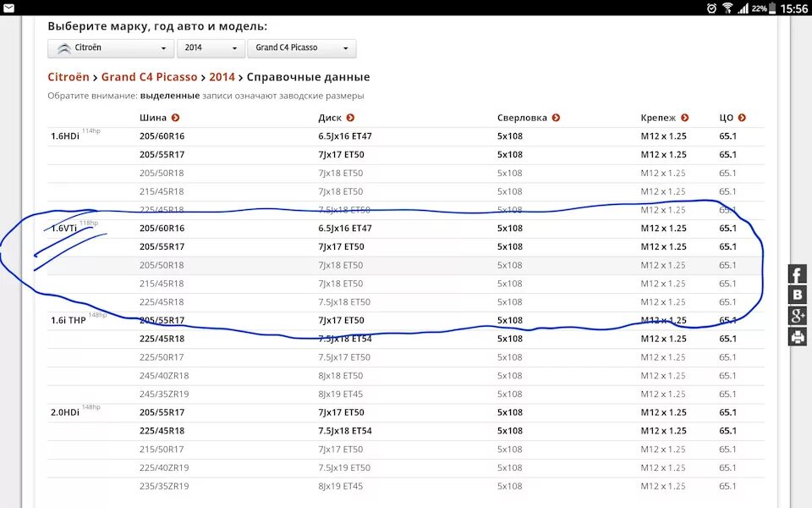Follow the 2014 breadcrumb link

click(222, 77)
